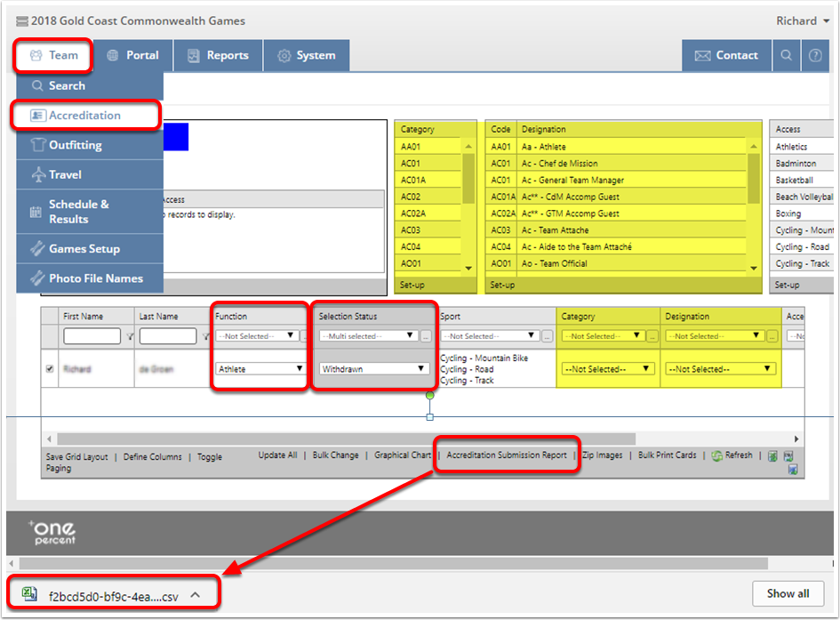Click the ellipsis button beside the Sport filter

pyautogui.click(x=547, y=336)
